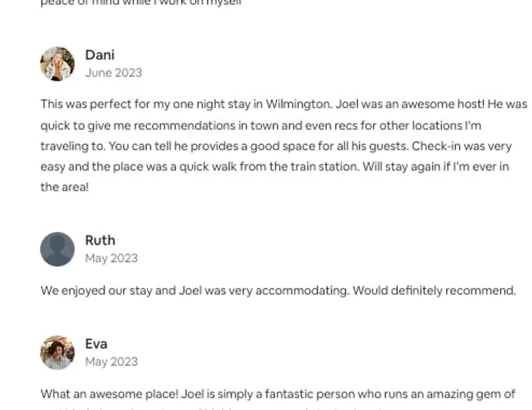Viewport: 532px width, 410px height.
Task: Select the reviewer name Ruth
Action: tap(100, 240)
